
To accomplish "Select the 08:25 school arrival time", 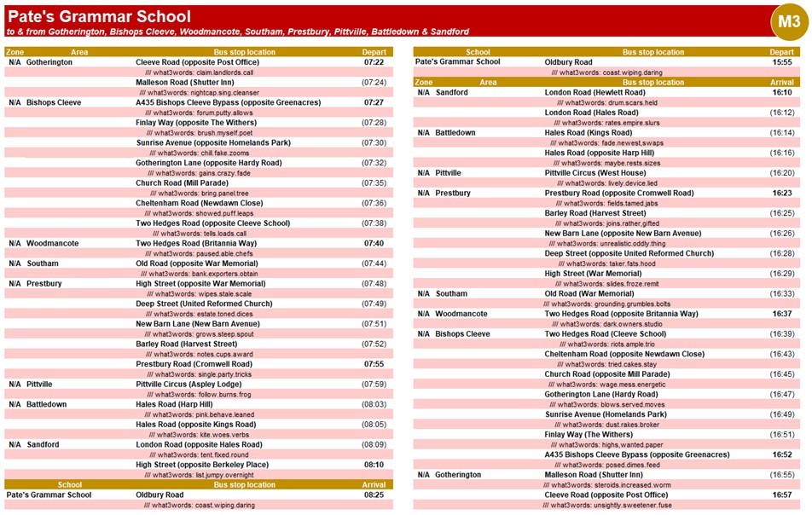I will [374, 495].
